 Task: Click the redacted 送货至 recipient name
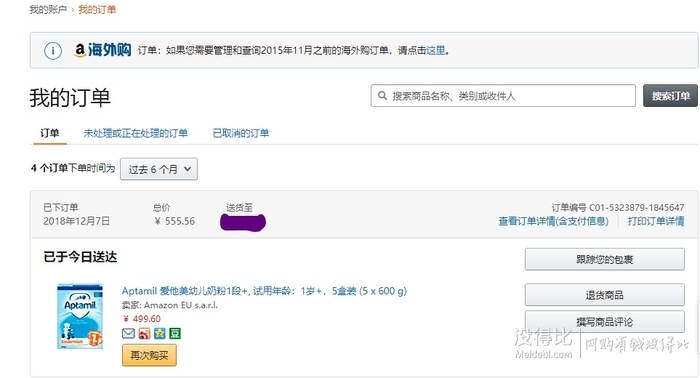click(x=243, y=222)
